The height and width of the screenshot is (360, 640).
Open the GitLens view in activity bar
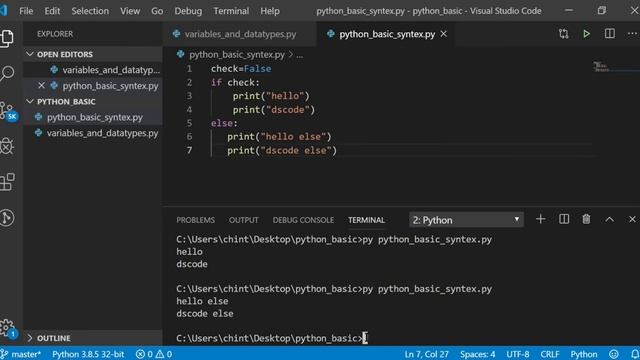(7, 218)
